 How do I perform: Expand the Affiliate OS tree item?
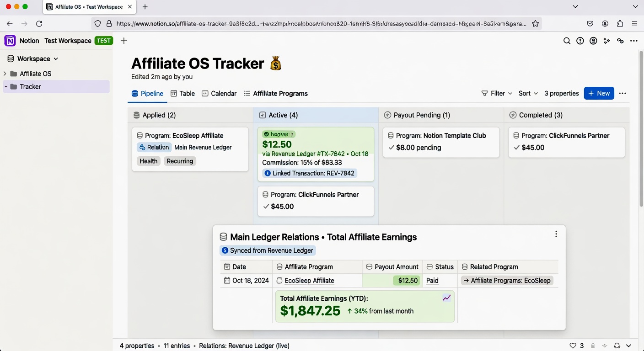coord(5,74)
